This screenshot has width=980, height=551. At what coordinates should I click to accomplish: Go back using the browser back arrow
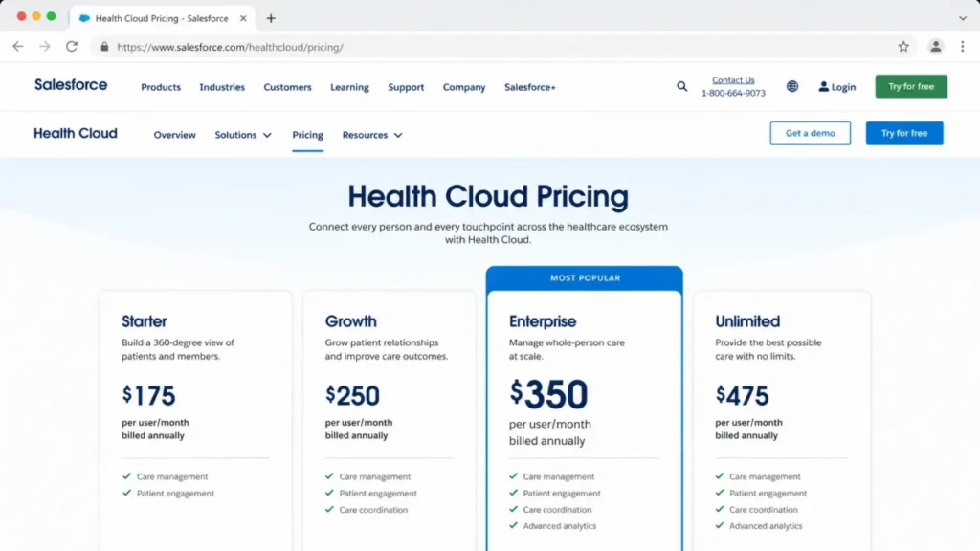[x=18, y=46]
